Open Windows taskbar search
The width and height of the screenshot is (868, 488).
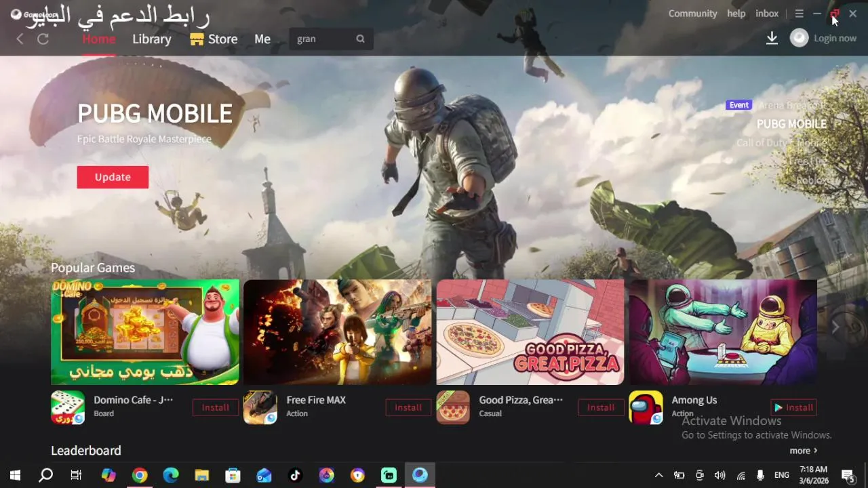(x=45, y=475)
